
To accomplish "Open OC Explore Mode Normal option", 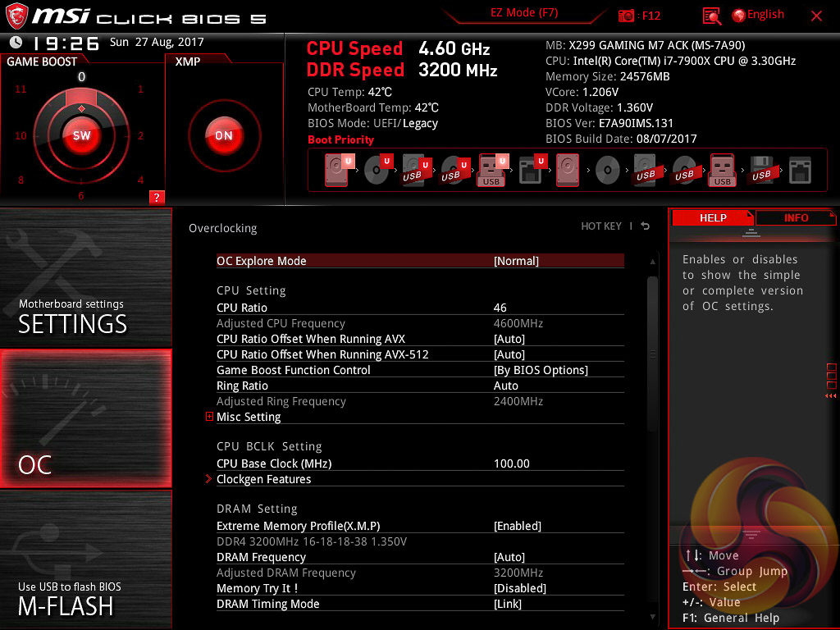I will (516, 261).
